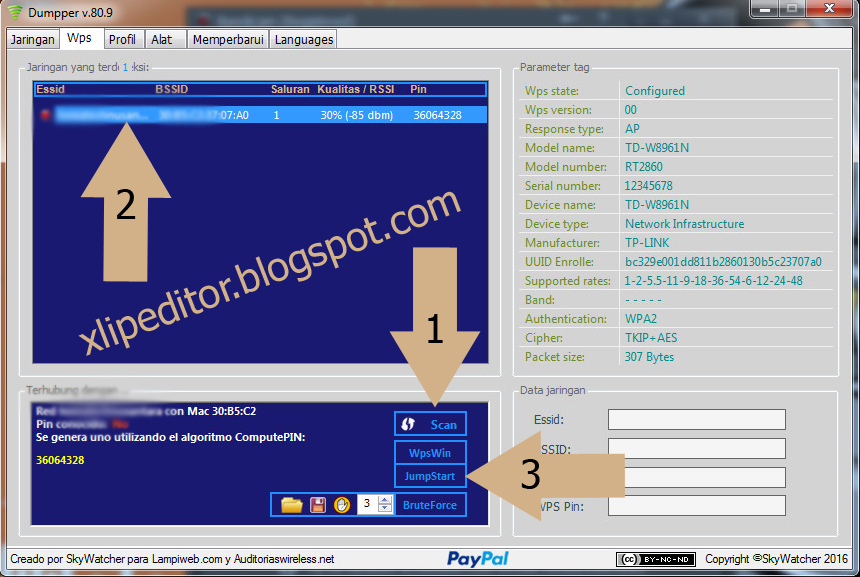Screen dimensions: 860x577
Task: Click the Model number value RT2860
Action: (644, 166)
